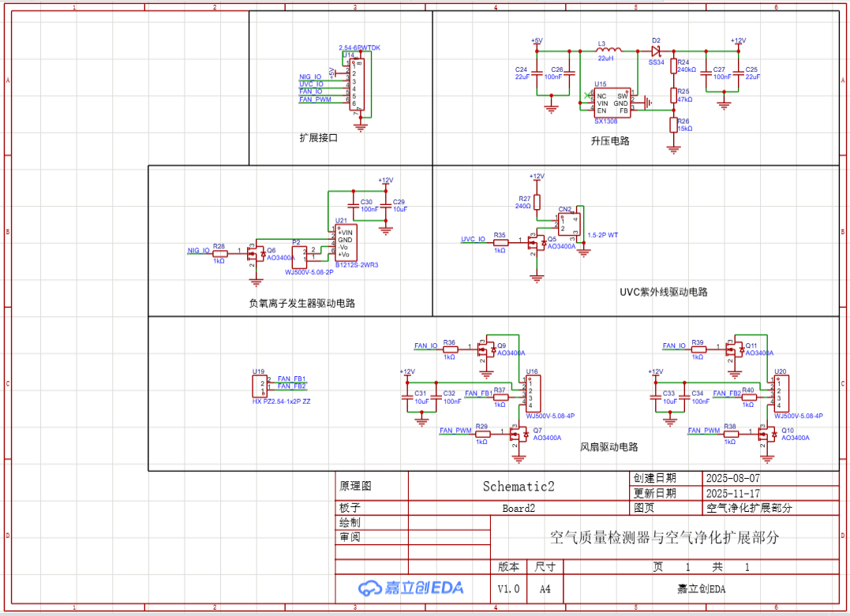Select the U16 WJ500V-5.08-4P fan connector
The width and height of the screenshot is (850, 616).
(x=533, y=393)
